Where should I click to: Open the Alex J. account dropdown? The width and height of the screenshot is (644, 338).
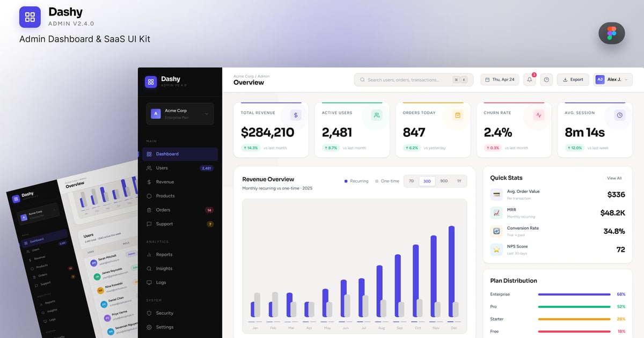tap(613, 79)
